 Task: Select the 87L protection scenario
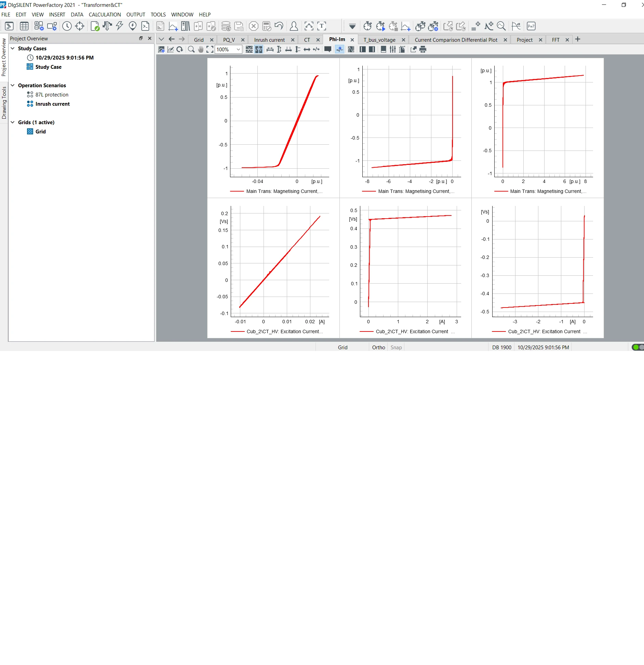click(52, 95)
